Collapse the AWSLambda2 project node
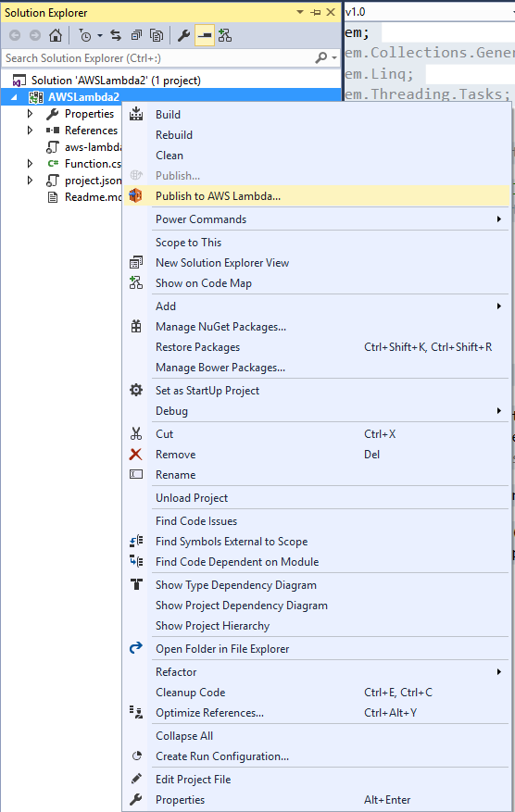515x812 pixels. coord(14,97)
